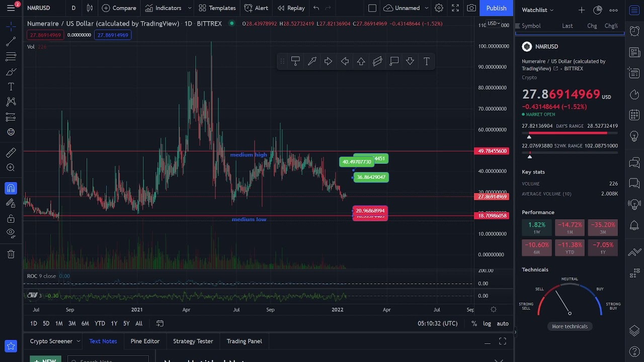Screen dimensions: 644x362
Task: Click the 52WK range slider marker
Action: coord(530,156)
